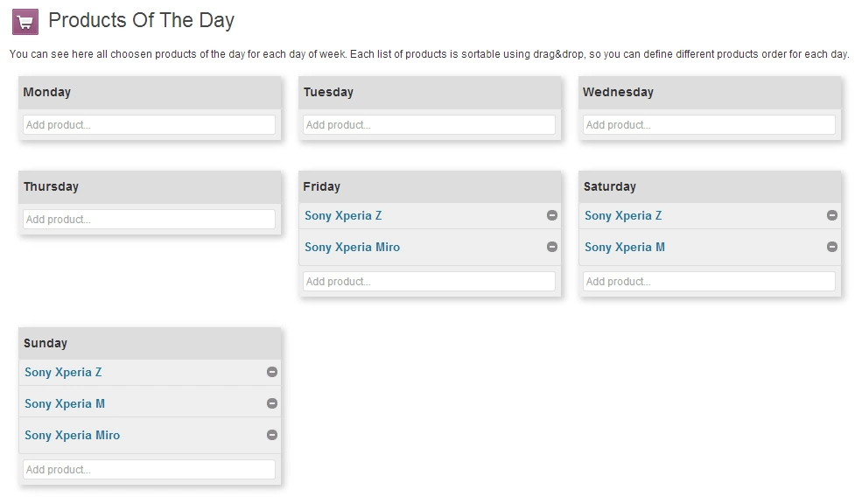This screenshot has height=504, width=862.
Task: Remove Sony Xperia Z from Sunday
Action: (271, 372)
